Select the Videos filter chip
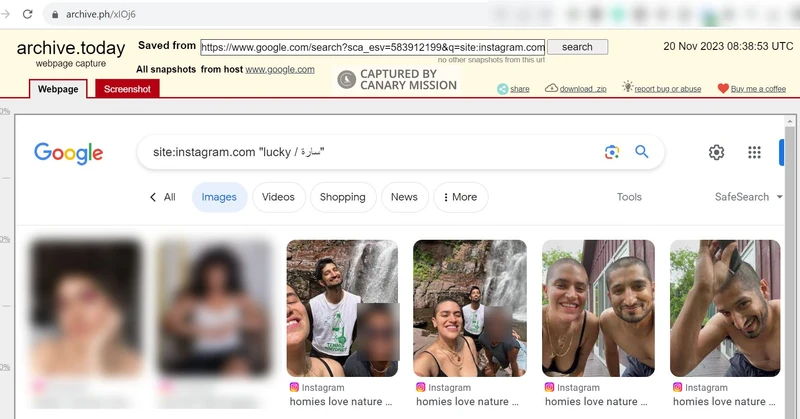800x419 pixels. [x=278, y=197]
